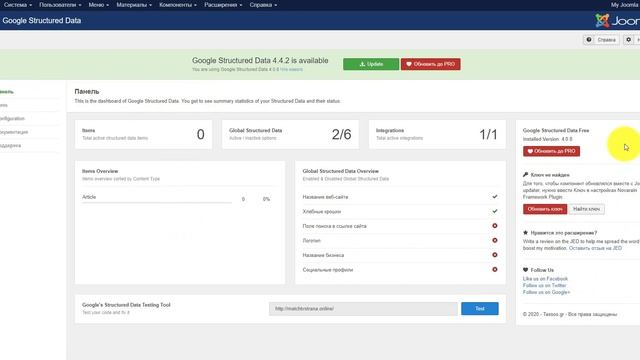Click Обновить до PRO under Installed Version
The width and height of the screenshot is (640, 360).
pyautogui.click(x=551, y=151)
